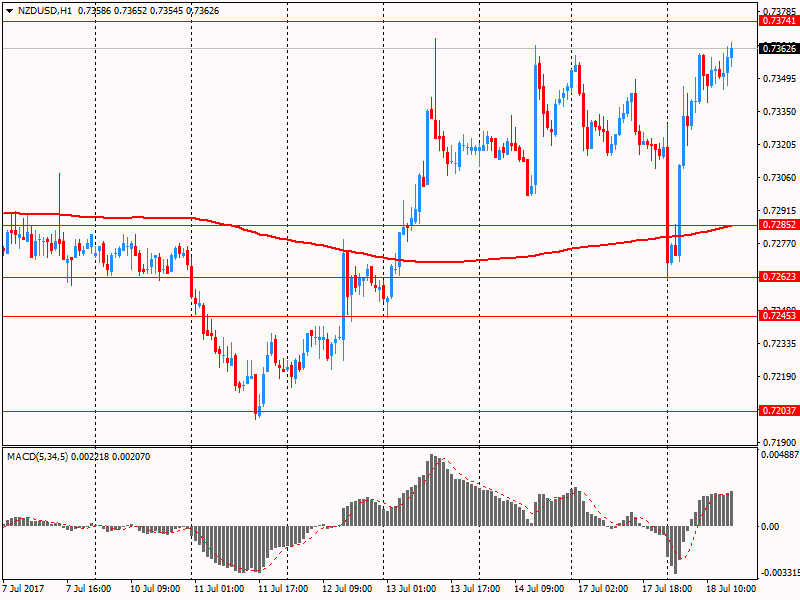Click the 17 Jul 18:00 time axis label
Screen dimensions: 800x600
(x=667, y=588)
